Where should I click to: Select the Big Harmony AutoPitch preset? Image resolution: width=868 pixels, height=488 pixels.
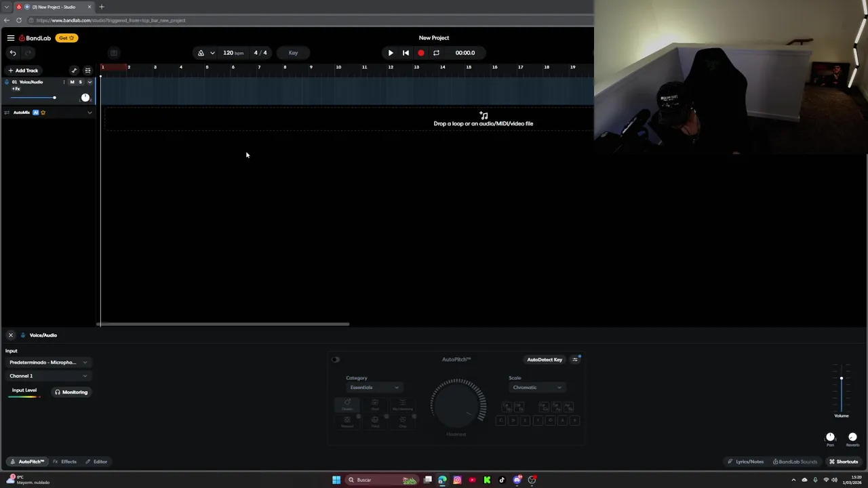(x=403, y=404)
